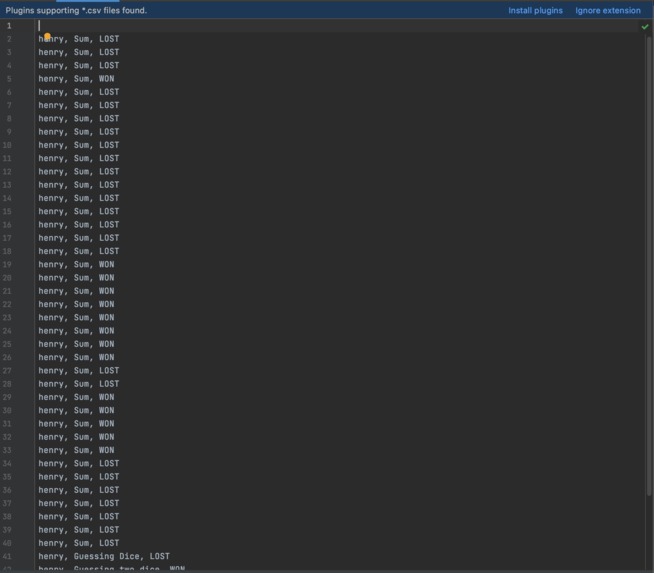Click gutter line number 24
654x573 pixels.
point(7,331)
